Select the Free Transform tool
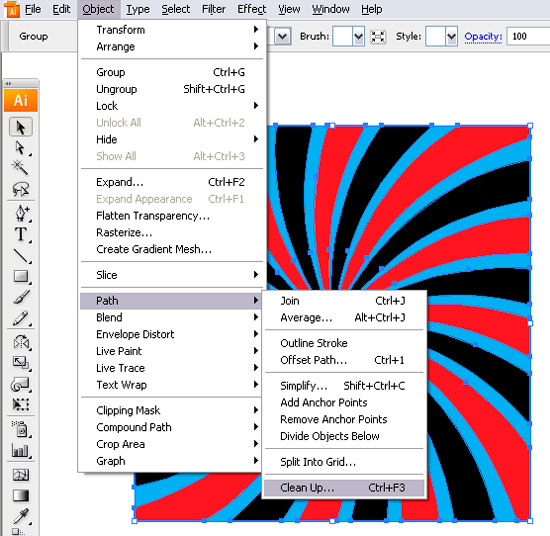This screenshot has width=550, height=536. 21,404
